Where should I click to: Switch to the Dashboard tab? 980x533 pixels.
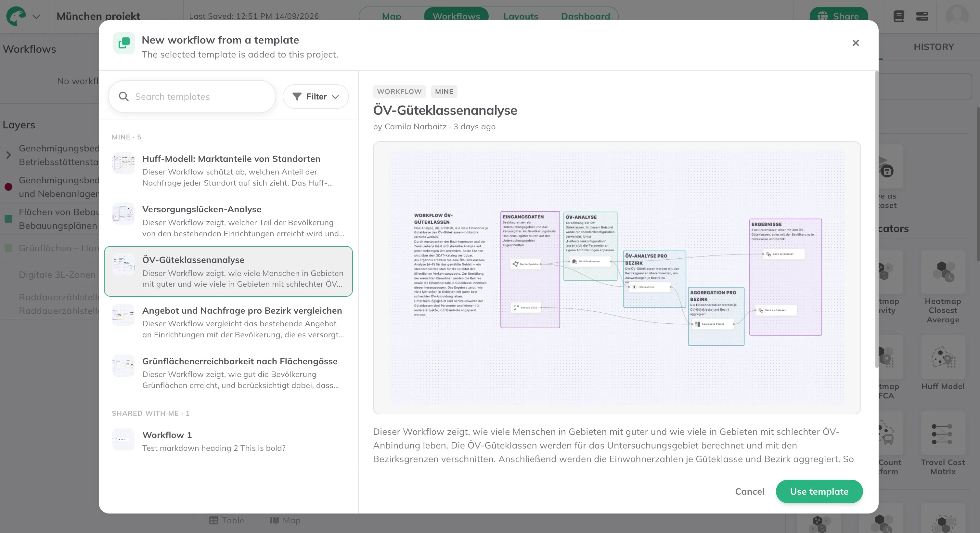[586, 16]
